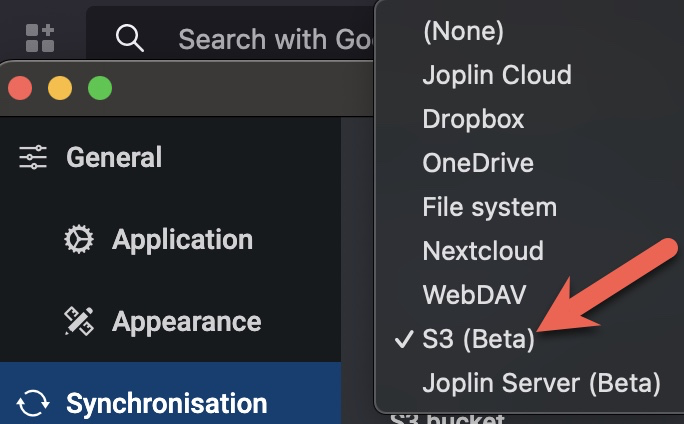Choose Joplin Cloud from the list

(x=496, y=75)
